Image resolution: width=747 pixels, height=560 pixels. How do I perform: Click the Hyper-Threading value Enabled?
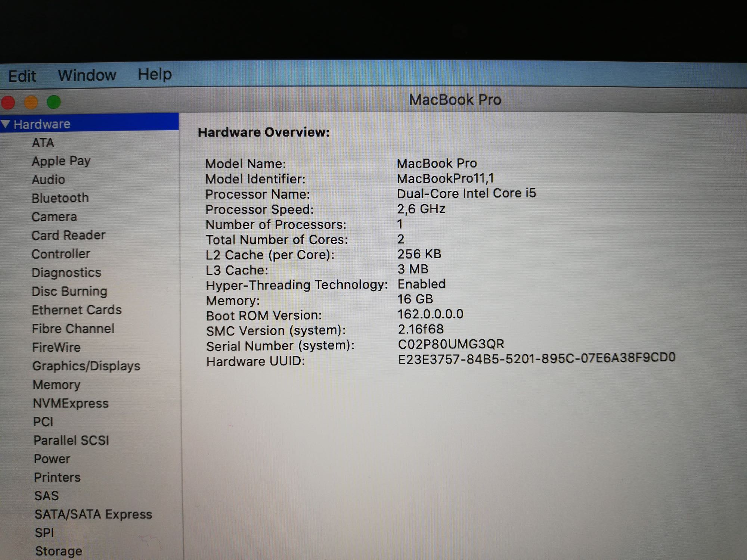422,284
